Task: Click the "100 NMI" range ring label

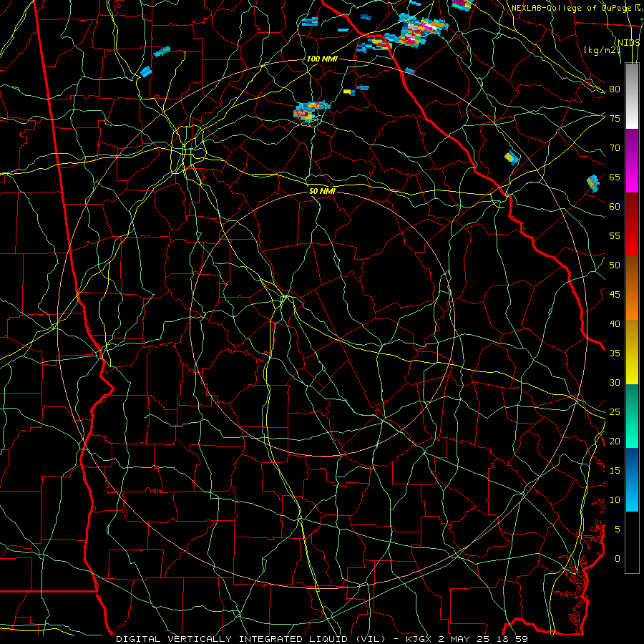Action: 321,59
